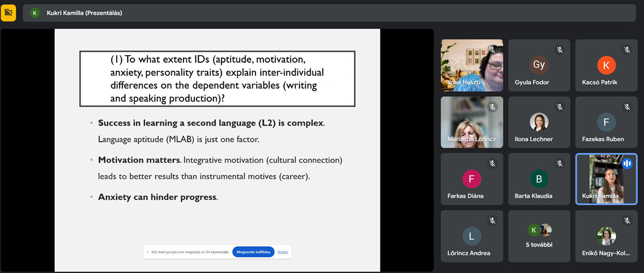Open Enikő Nagy-Kol's participant tile
Viewport: 644px width, 273px height.
606,236
